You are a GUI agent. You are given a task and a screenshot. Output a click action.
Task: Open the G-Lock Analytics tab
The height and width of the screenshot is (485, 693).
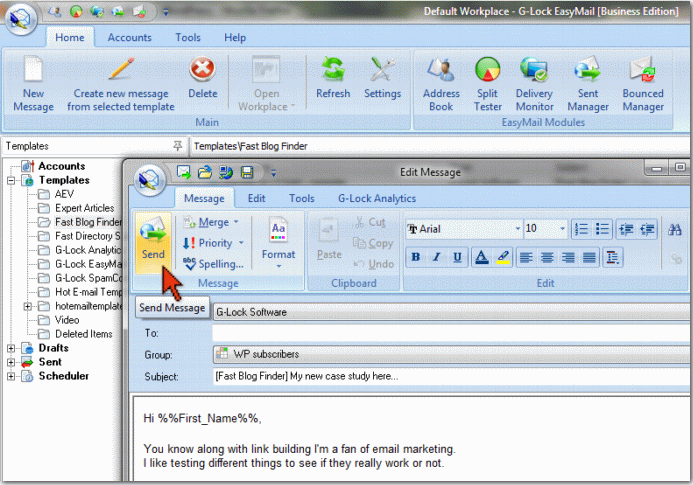[376, 199]
